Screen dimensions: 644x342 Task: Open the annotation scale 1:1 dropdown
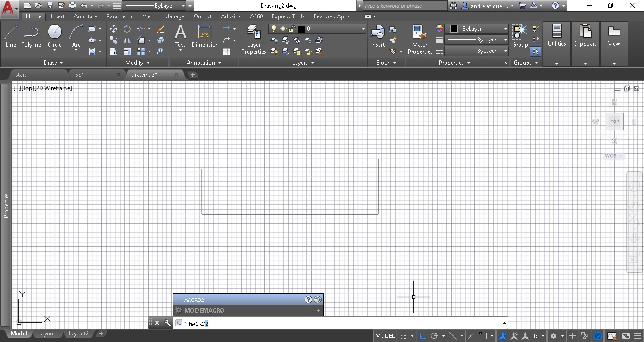[x=539, y=336]
